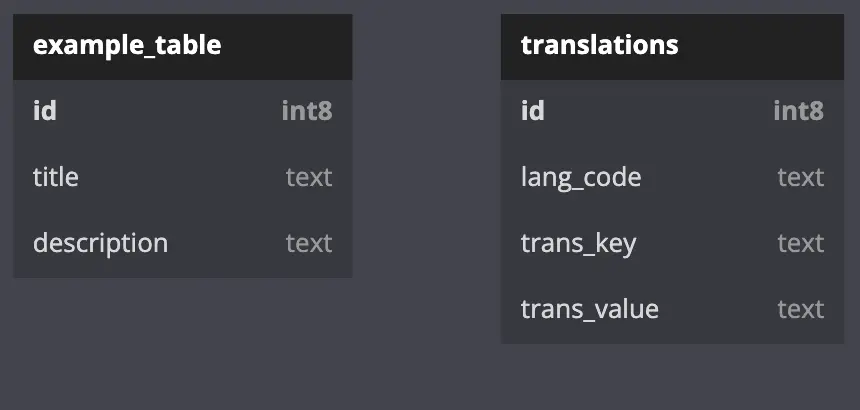The height and width of the screenshot is (410, 860).
Task: Click the text type beside trans_key
Action: (x=801, y=243)
